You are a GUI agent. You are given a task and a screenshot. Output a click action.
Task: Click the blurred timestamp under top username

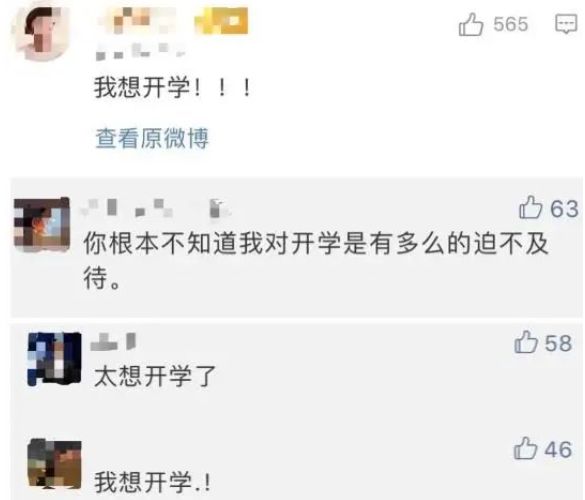tap(140, 51)
